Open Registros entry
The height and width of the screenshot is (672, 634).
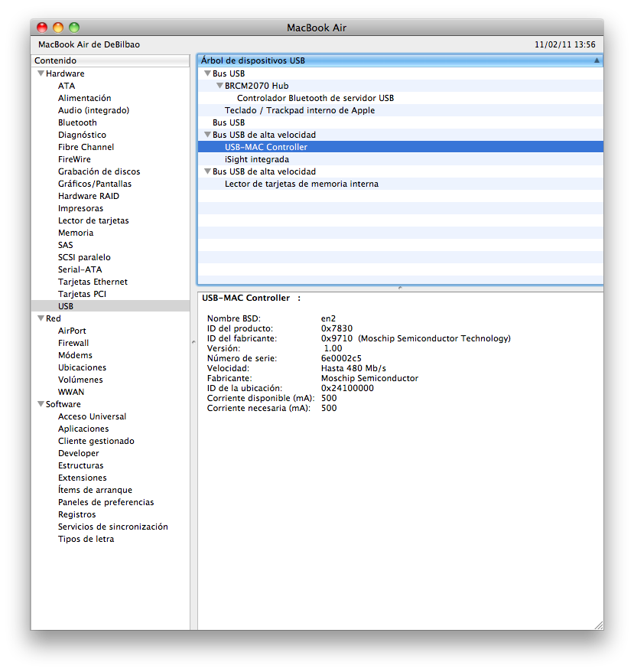click(x=77, y=514)
